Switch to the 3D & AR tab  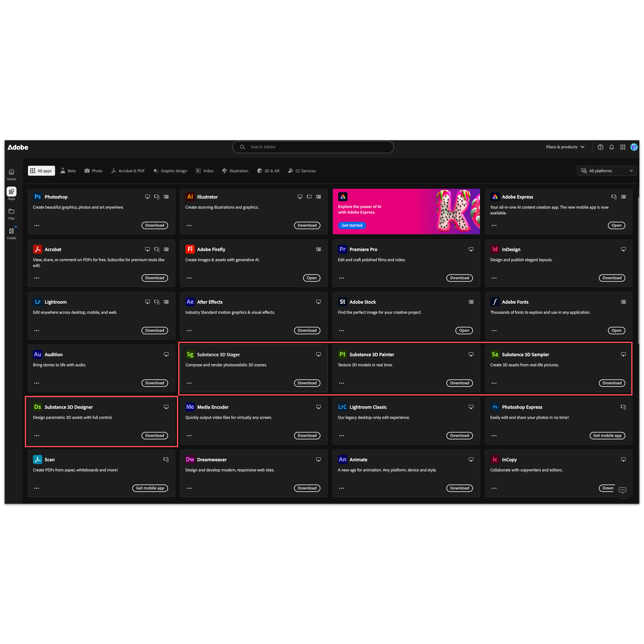click(268, 171)
